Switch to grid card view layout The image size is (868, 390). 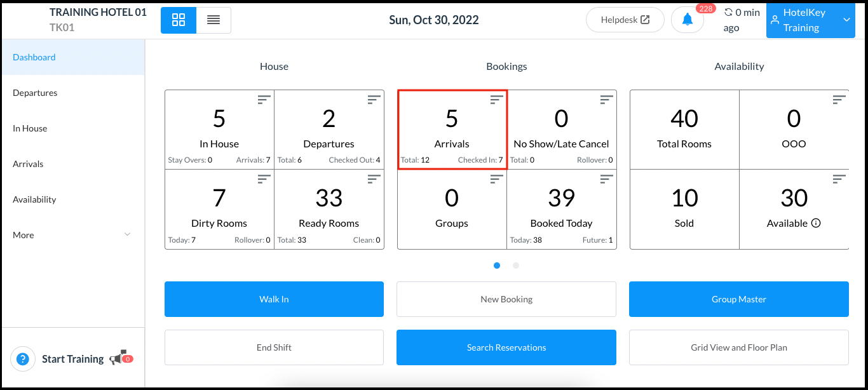coord(178,20)
